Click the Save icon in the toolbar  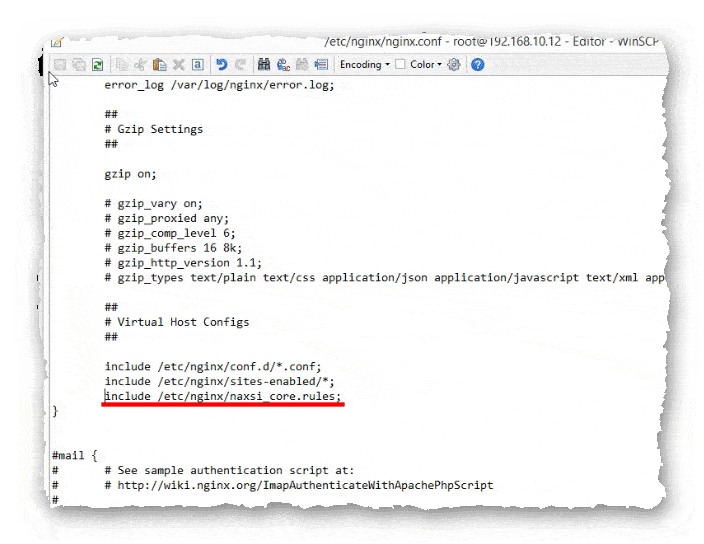pos(60,65)
